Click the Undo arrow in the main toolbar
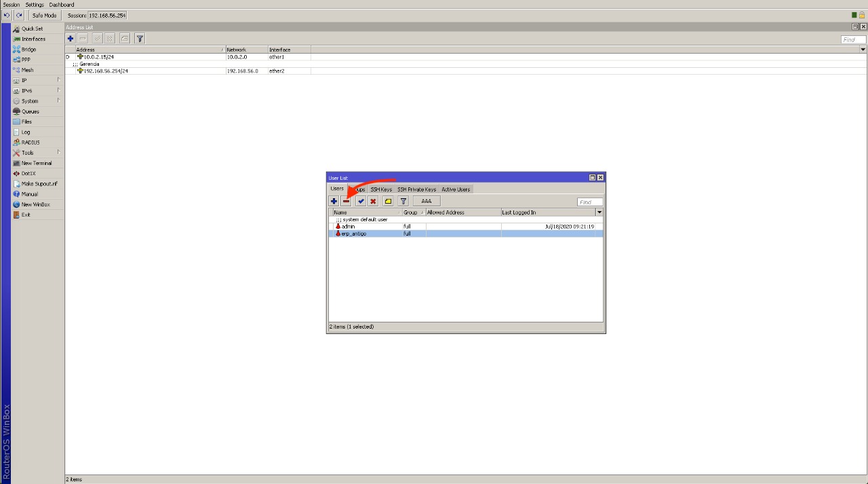 [x=7, y=15]
